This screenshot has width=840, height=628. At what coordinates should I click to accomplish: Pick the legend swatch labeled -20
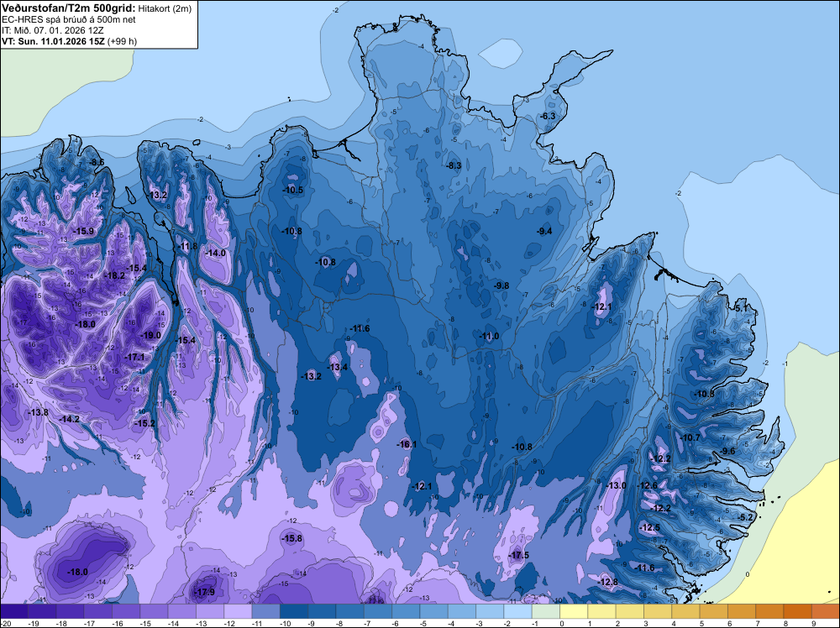click(14, 611)
